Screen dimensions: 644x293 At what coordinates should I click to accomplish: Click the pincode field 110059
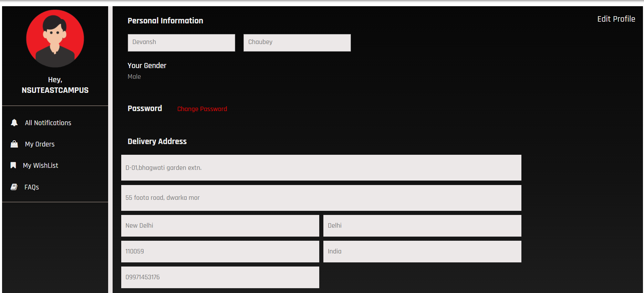tap(220, 251)
